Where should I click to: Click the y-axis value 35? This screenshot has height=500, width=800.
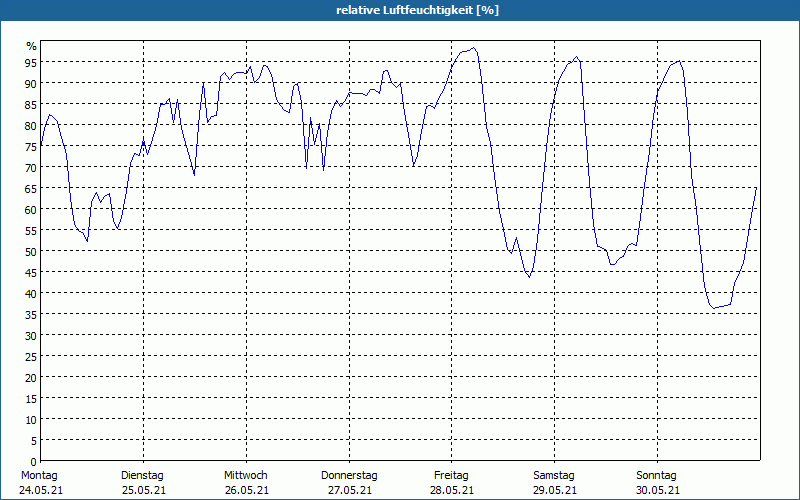pos(31,314)
